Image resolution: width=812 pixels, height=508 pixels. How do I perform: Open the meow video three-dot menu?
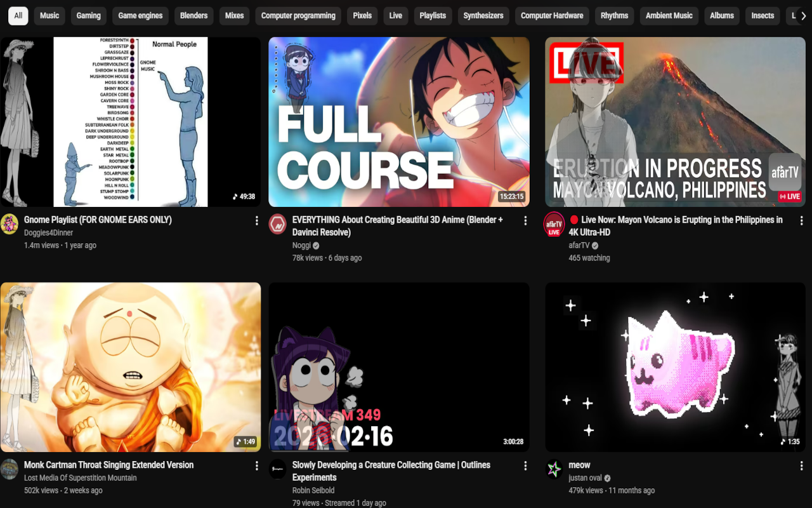pyautogui.click(x=802, y=465)
